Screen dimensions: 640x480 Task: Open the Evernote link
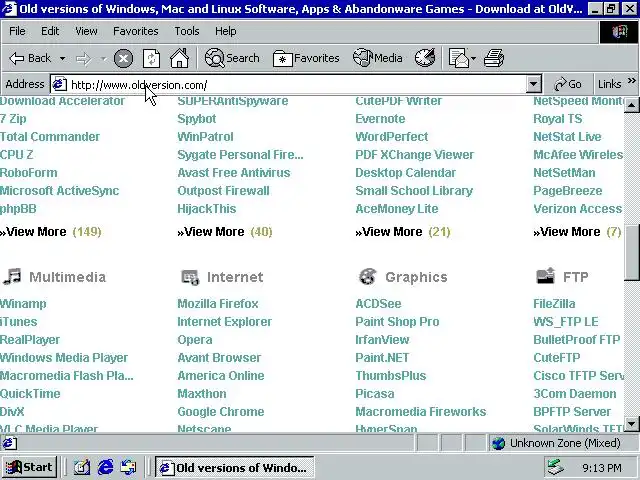click(x=380, y=119)
